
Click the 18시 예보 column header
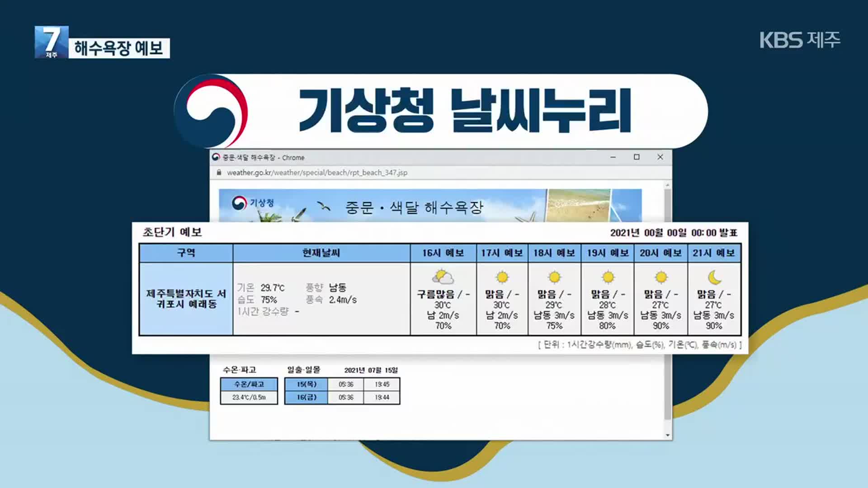tap(554, 253)
